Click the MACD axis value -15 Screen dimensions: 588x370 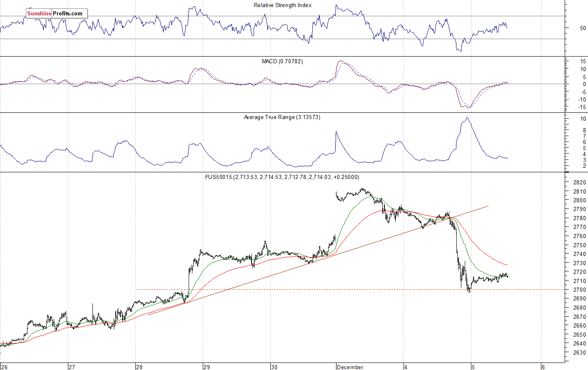click(582, 107)
